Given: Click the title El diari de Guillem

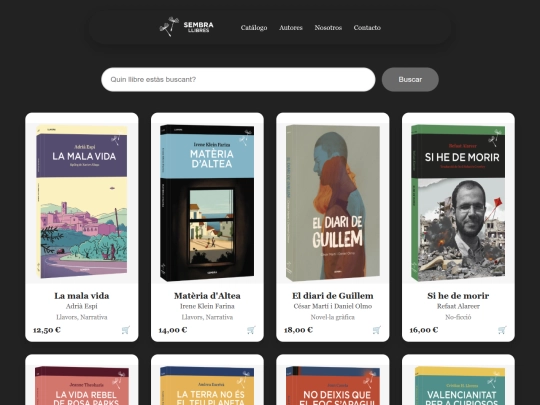Looking at the screenshot, I should pos(333,296).
